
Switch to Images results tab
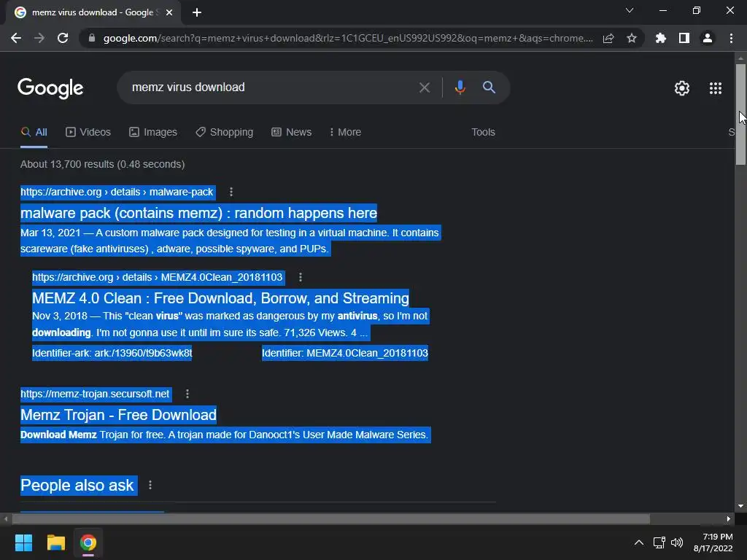(153, 133)
